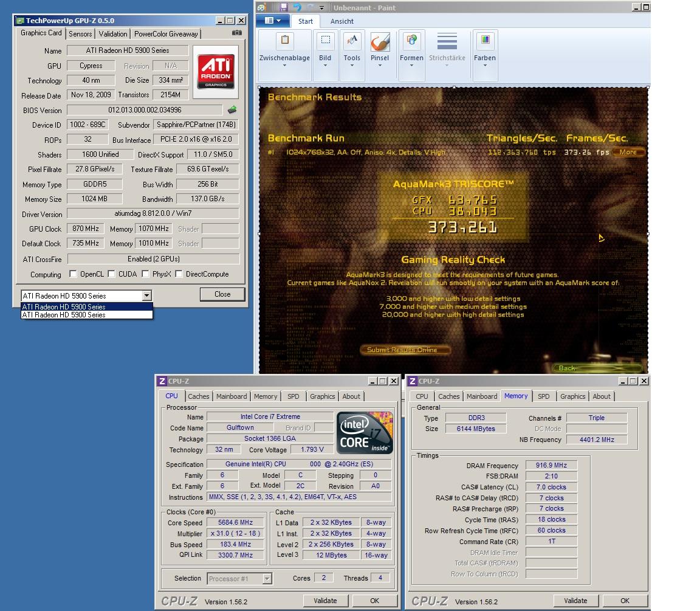
Task: Select the Start ribbon tab in Paint
Action: tap(306, 21)
